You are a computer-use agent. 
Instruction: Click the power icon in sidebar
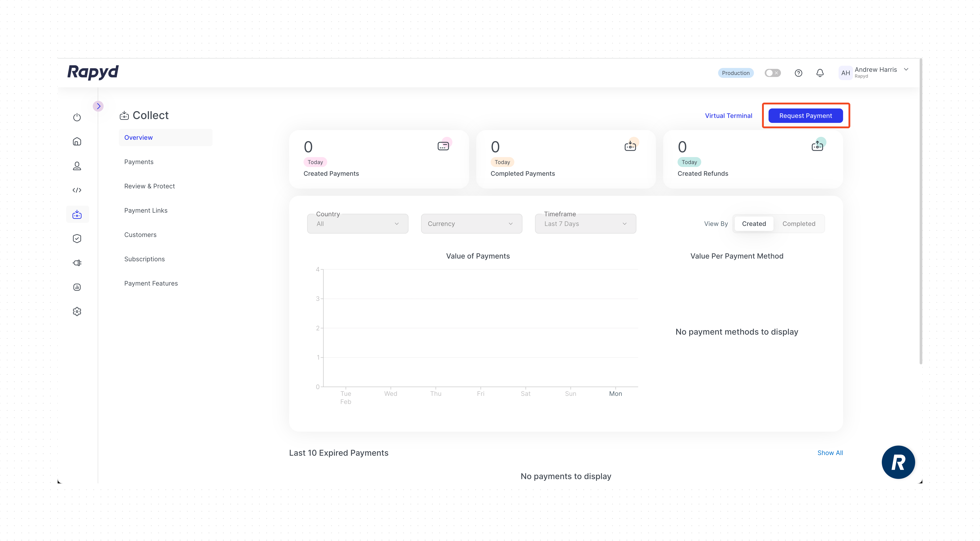tap(77, 117)
